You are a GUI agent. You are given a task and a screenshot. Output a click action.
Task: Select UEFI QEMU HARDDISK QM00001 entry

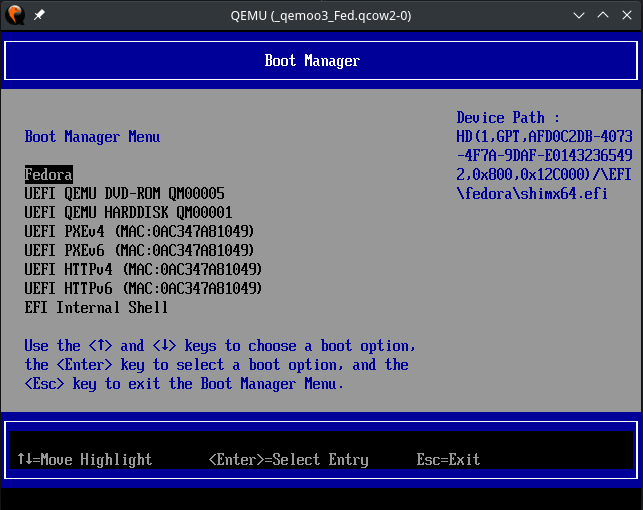pyautogui.click(x=128, y=212)
